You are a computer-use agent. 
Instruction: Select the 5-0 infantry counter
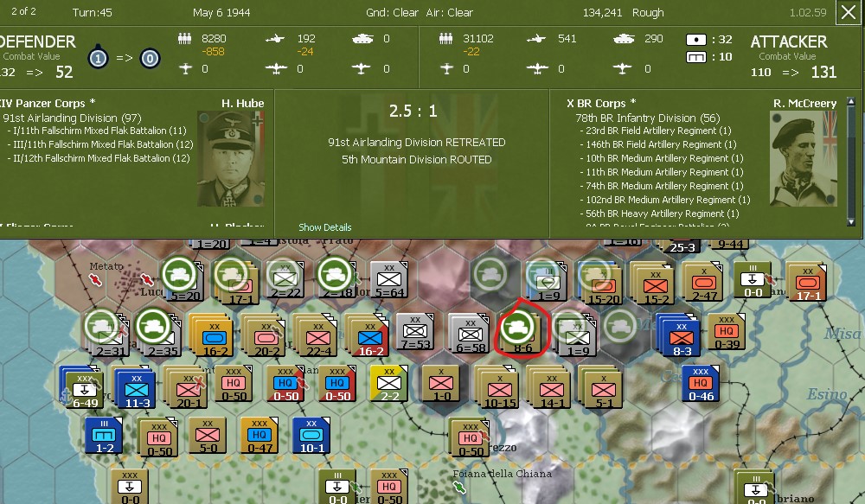coord(207,435)
